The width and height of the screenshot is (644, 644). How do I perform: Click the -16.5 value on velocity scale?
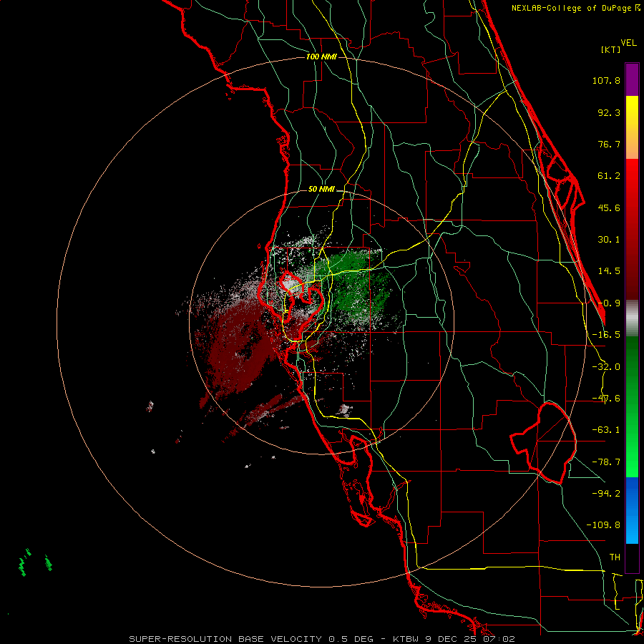coord(606,335)
